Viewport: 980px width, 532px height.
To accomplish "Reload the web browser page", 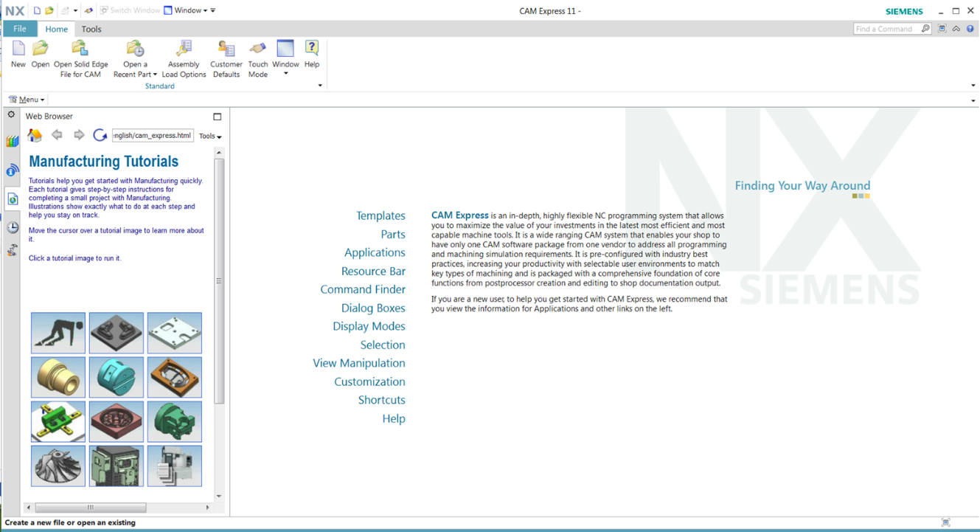I will pyautogui.click(x=100, y=135).
